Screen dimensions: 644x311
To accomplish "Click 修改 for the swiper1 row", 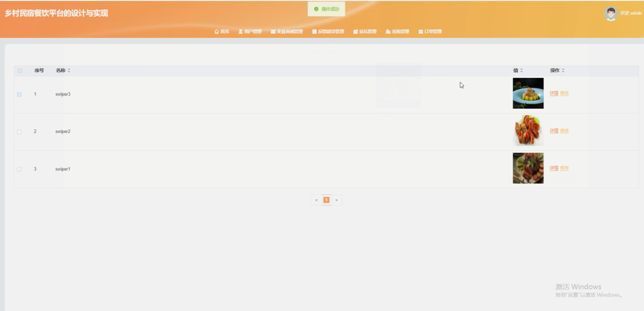I will click(x=564, y=168).
